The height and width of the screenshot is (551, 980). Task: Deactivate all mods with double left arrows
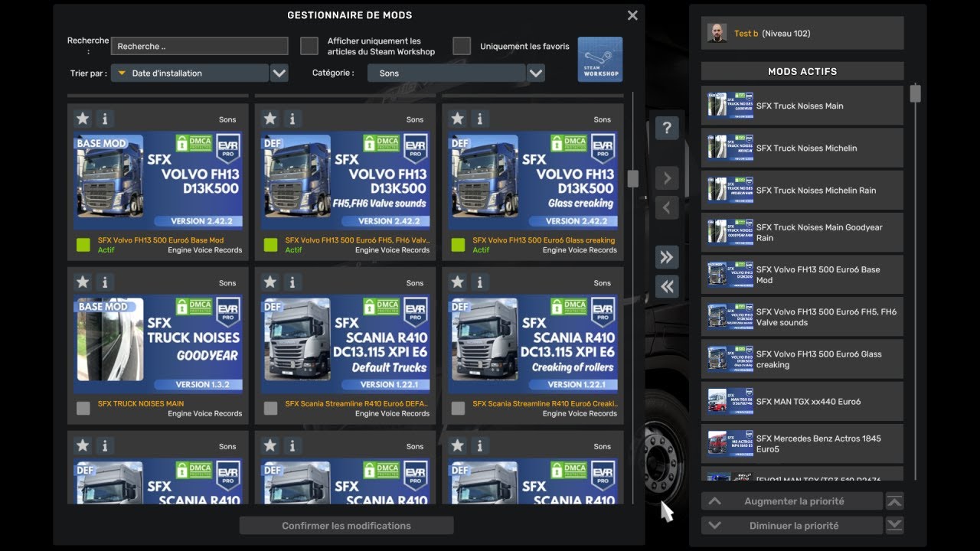[667, 286]
